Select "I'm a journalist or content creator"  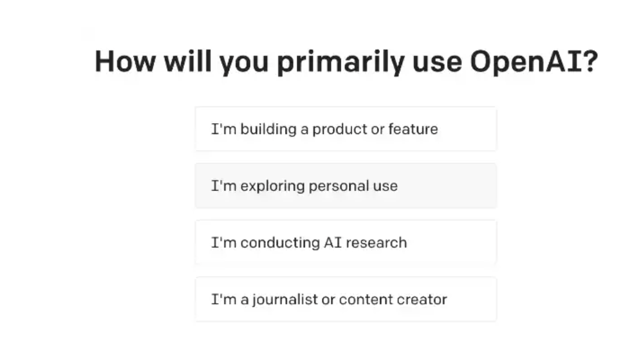pyautogui.click(x=345, y=299)
